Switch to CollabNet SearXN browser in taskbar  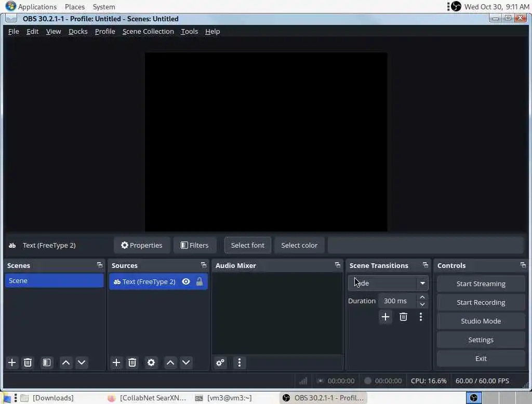(147, 398)
